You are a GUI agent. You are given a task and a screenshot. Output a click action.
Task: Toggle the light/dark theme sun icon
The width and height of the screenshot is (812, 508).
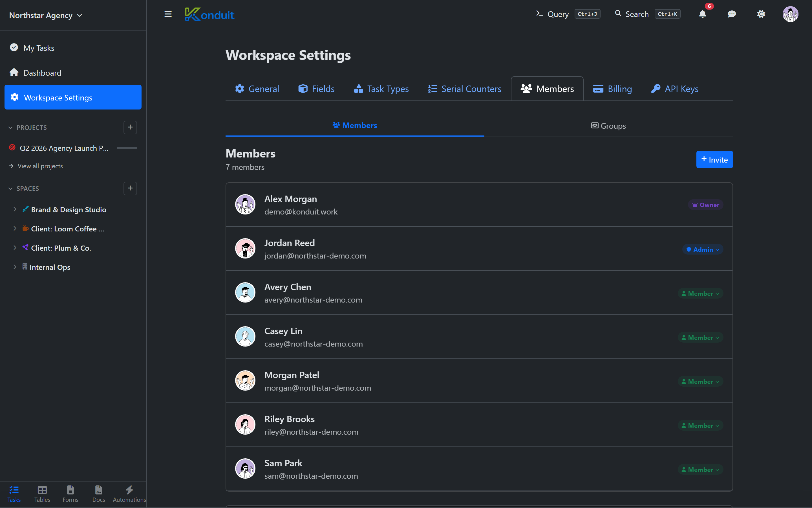click(x=761, y=14)
